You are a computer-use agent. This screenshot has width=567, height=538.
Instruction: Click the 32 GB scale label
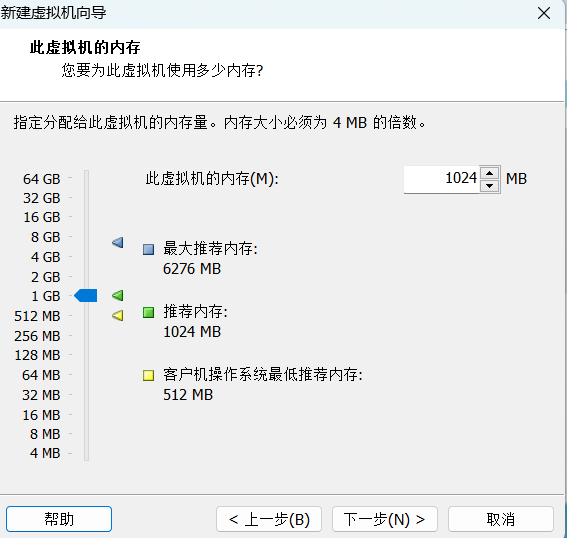coord(42,198)
